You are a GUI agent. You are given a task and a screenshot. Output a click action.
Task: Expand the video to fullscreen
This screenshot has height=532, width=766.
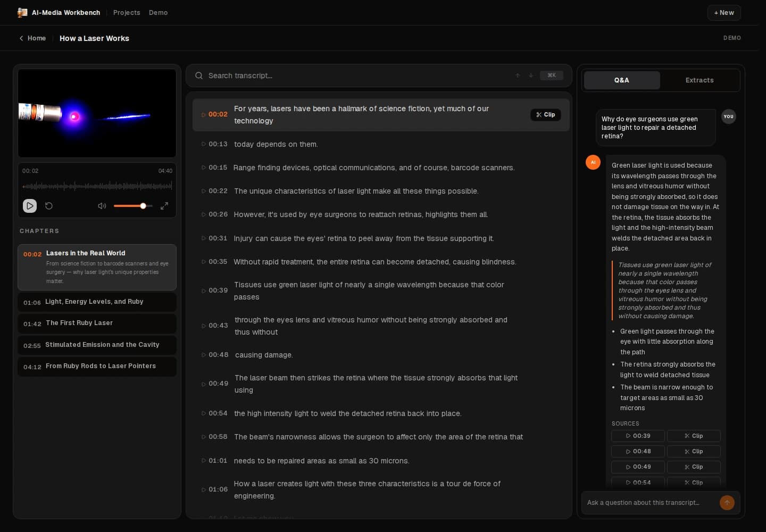pyautogui.click(x=164, y=206)
